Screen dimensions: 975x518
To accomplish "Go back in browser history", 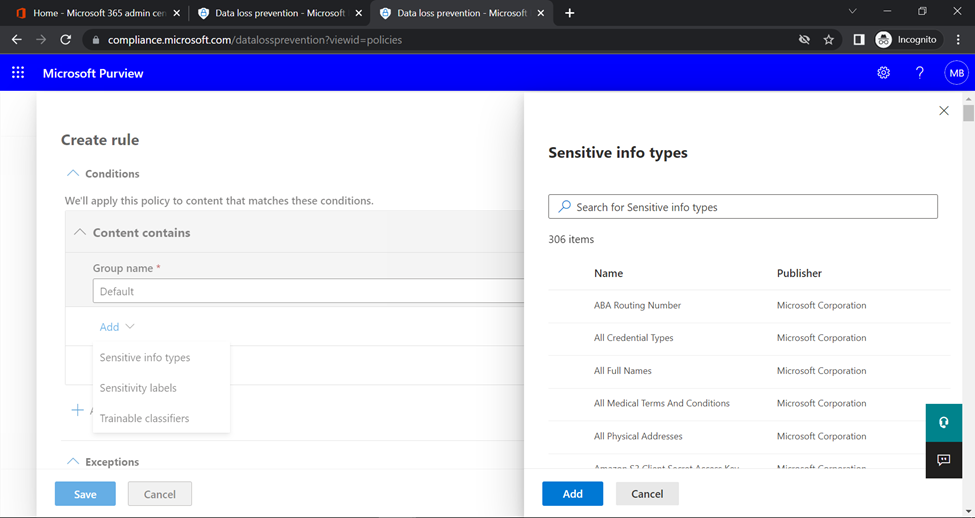I will 17,40.
